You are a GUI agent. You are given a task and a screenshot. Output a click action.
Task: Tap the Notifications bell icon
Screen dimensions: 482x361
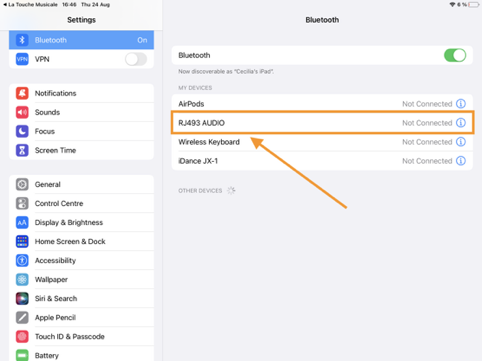22,93
